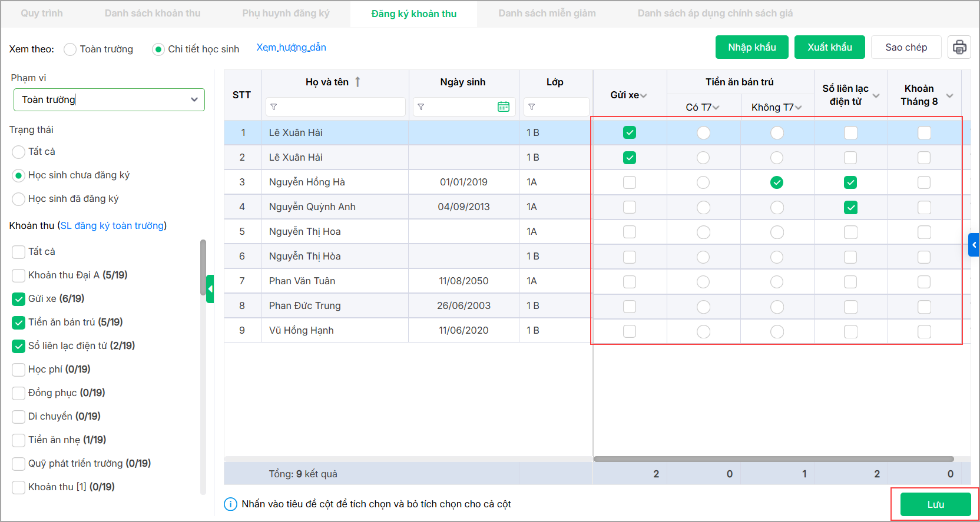The image size is (980, 522).
Task: Expand the Gửi xe column header dropdown
Action: [644, 95]
